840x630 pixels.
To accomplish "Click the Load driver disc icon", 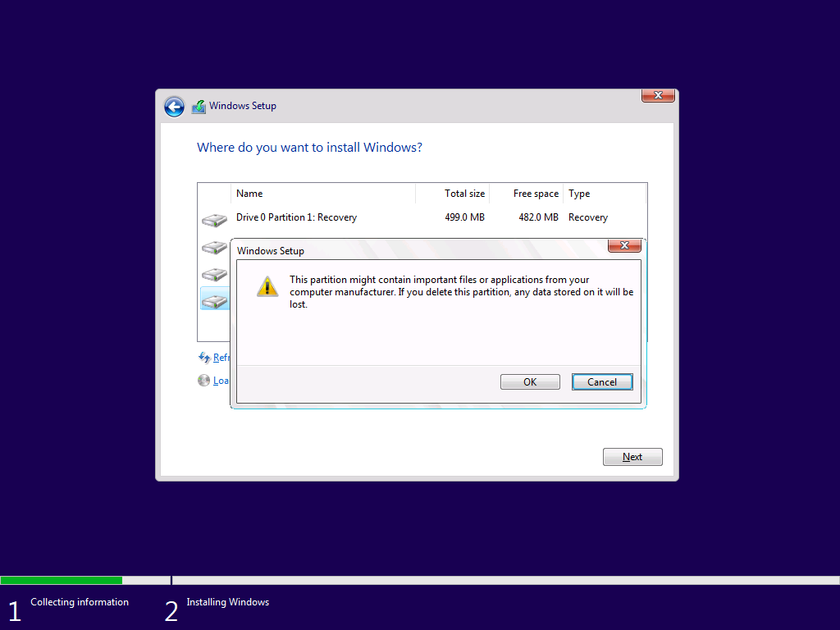I will tap(203, 381).
